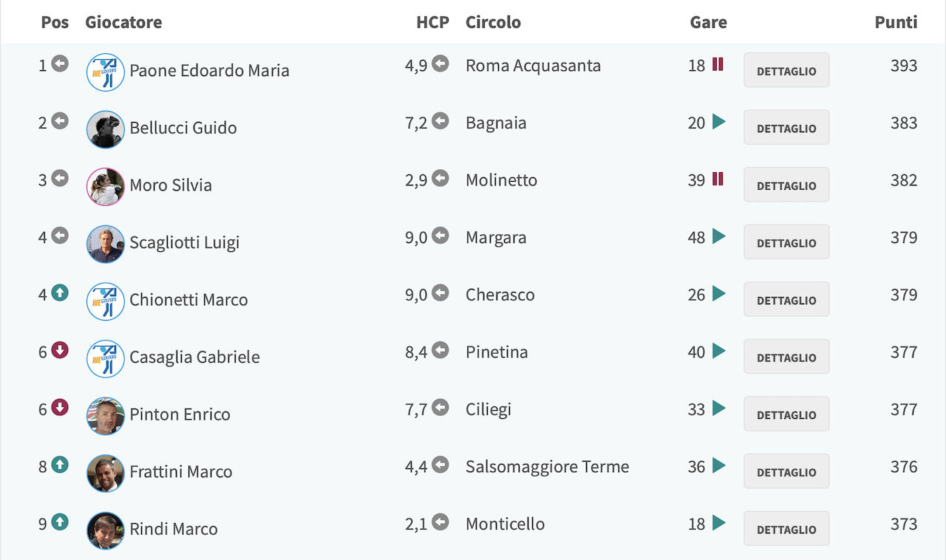Click the red down arrow beside Casaglia Gabriele's position

point(60,351)
